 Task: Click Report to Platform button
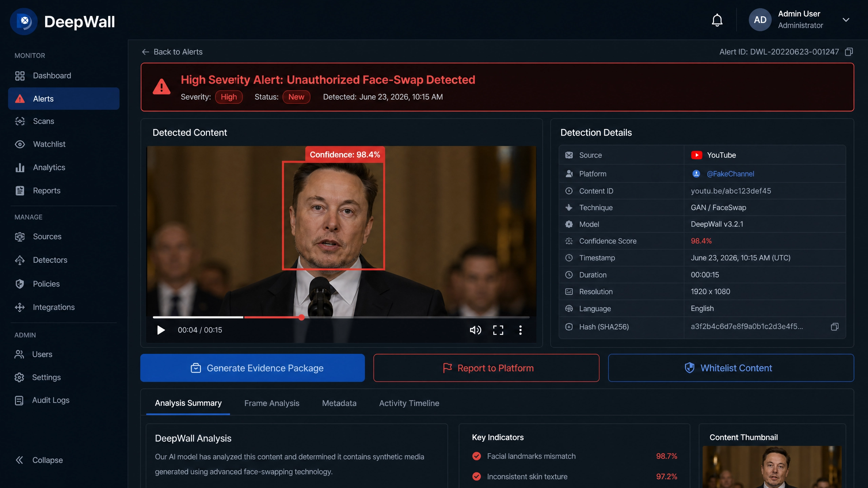(486, 368)
